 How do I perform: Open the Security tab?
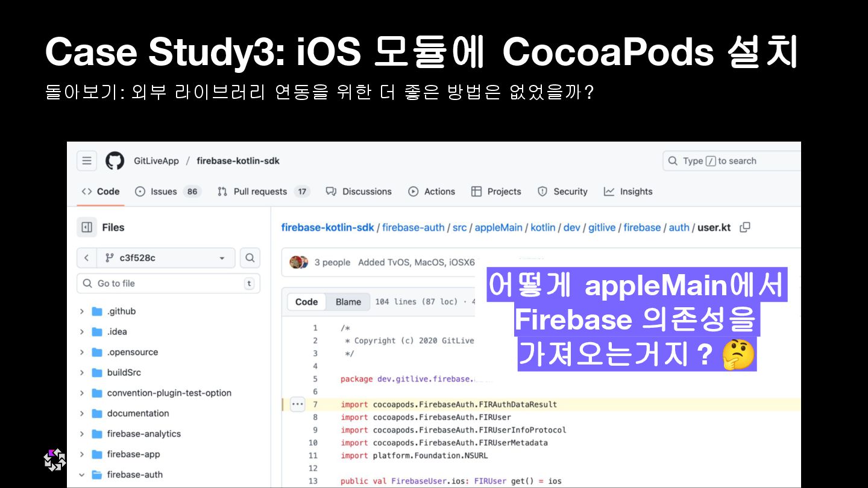click(562, 192)
